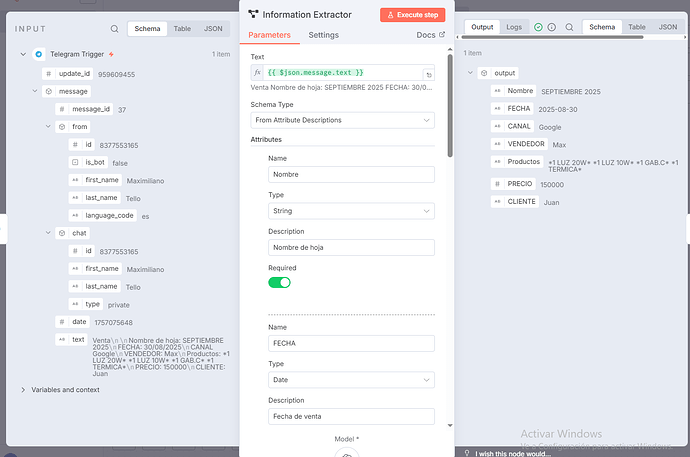The height and width of the screenshot is (457, 690).
Task: Click the Name field containing FECHA
Action: click(351, 344)
